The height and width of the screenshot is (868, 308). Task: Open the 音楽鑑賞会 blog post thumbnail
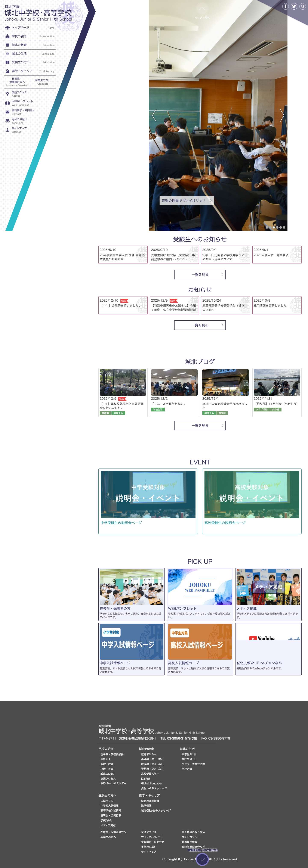click(226, 382)
